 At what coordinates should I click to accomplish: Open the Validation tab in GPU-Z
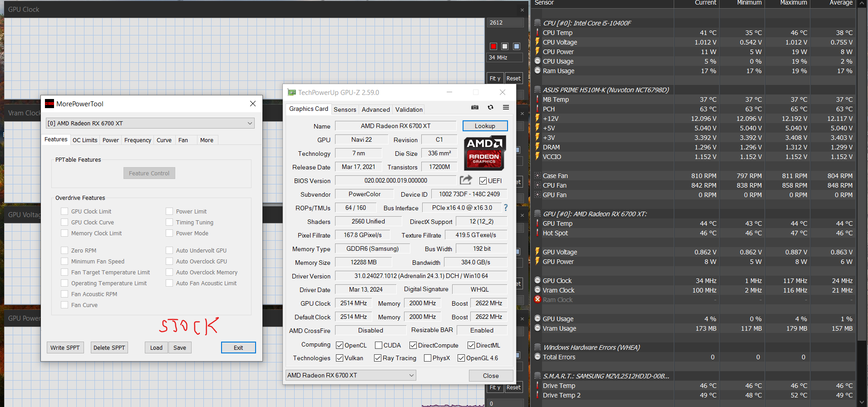(409, 109)
